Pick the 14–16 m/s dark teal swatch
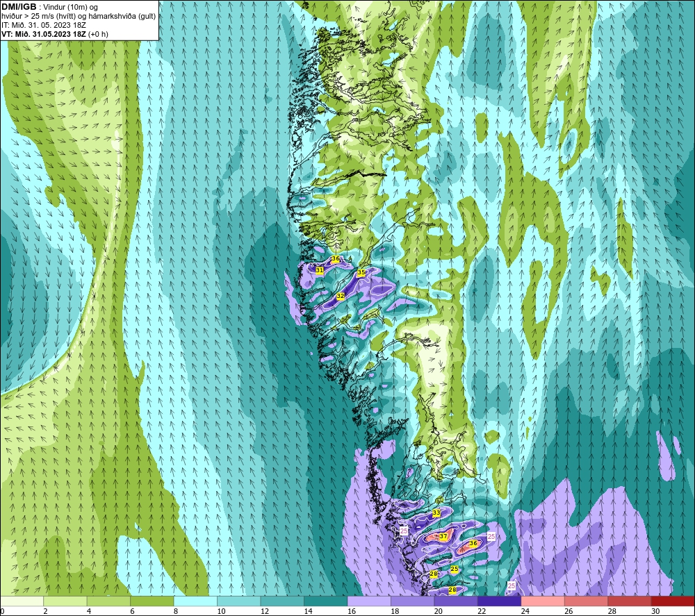The width and height of the screenshot is (695, 616). pos(326,601)
